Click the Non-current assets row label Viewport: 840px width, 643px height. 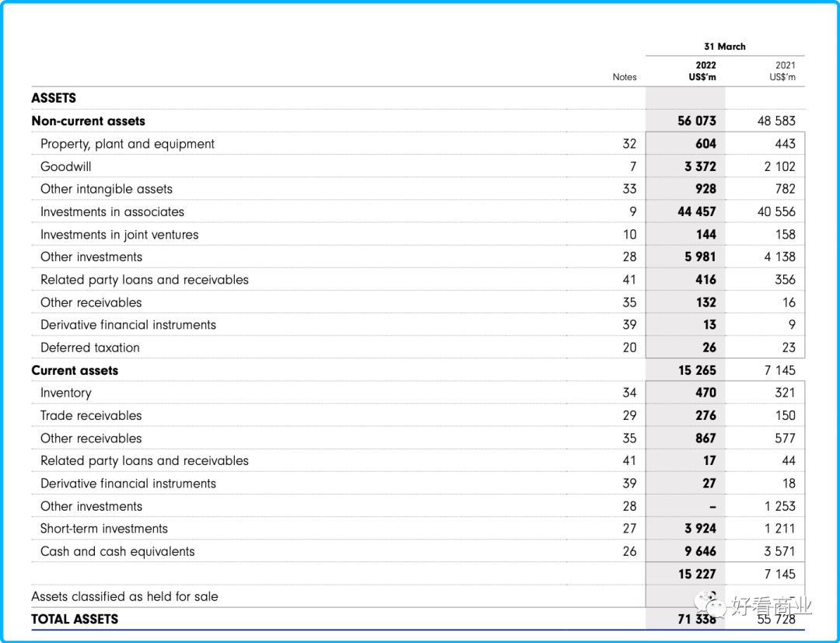coord(89,121)
